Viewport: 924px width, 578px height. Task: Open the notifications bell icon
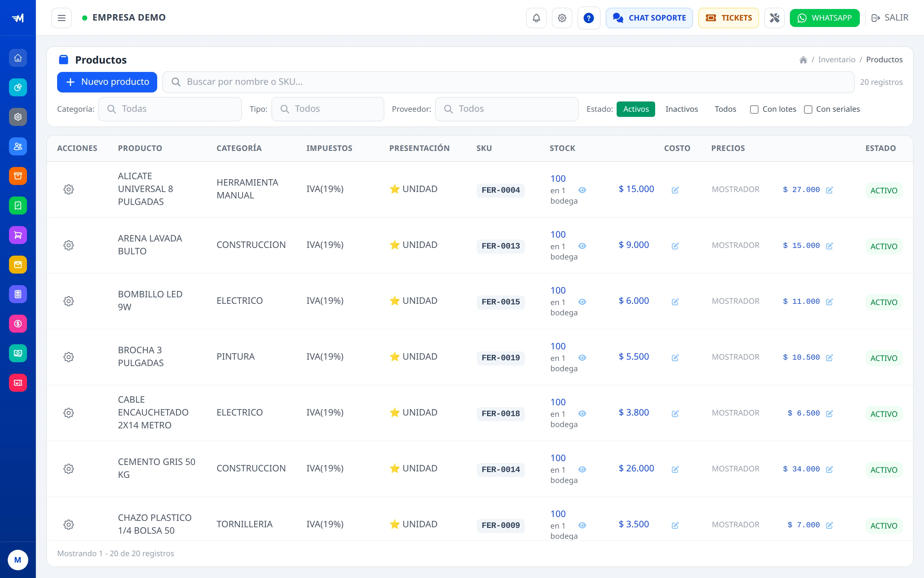click(x=536, y=18)
